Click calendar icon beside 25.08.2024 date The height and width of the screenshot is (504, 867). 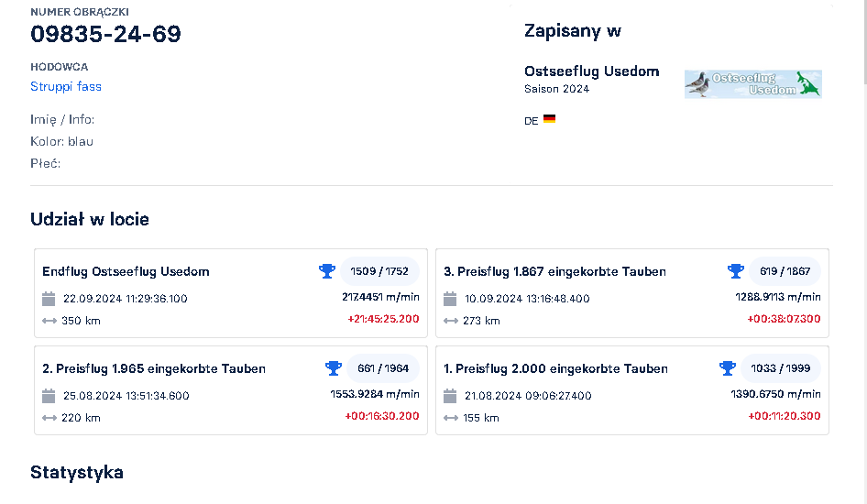pos(49,396)
